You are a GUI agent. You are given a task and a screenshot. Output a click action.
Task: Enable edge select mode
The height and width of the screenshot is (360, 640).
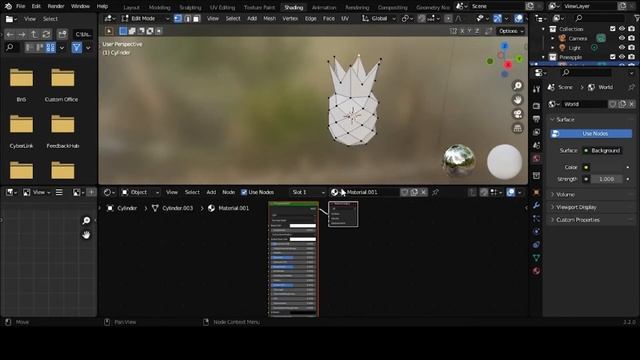tap(187, 19)
